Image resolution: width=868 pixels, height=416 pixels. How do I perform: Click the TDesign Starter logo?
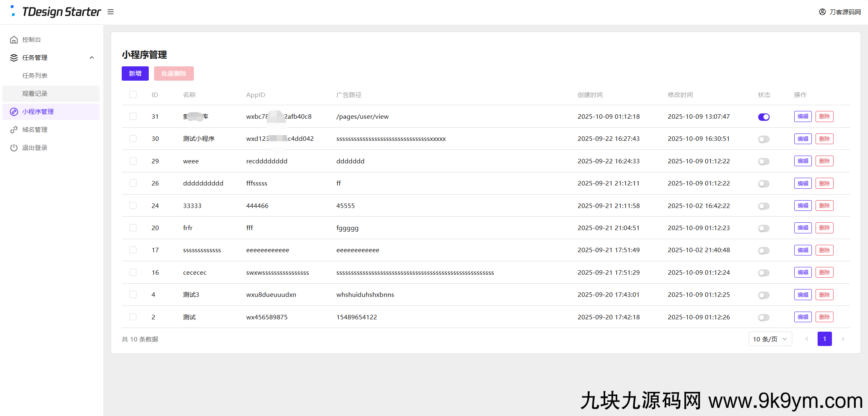click(56, 12)
